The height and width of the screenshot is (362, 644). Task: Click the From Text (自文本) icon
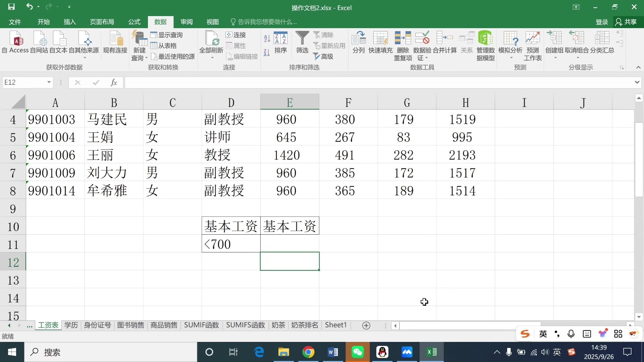[58, 42]
